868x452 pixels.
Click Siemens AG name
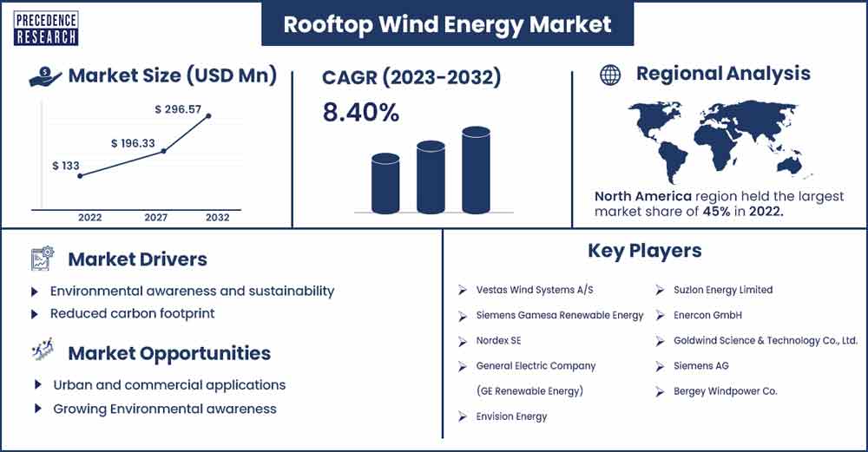700,366
